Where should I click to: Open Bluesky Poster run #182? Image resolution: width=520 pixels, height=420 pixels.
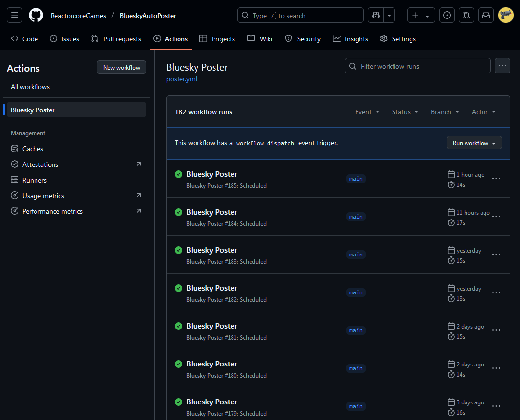[x=212, y=288]
